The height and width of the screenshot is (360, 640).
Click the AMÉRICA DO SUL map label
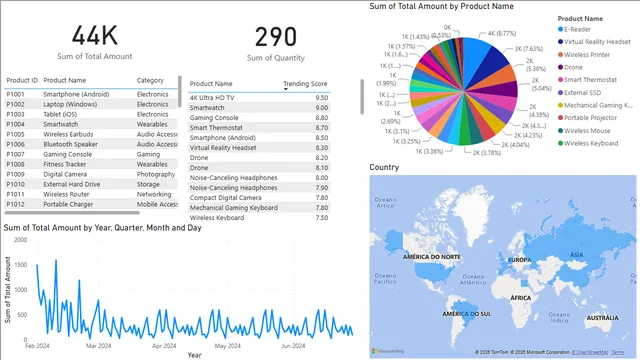[x=467, y=314]
